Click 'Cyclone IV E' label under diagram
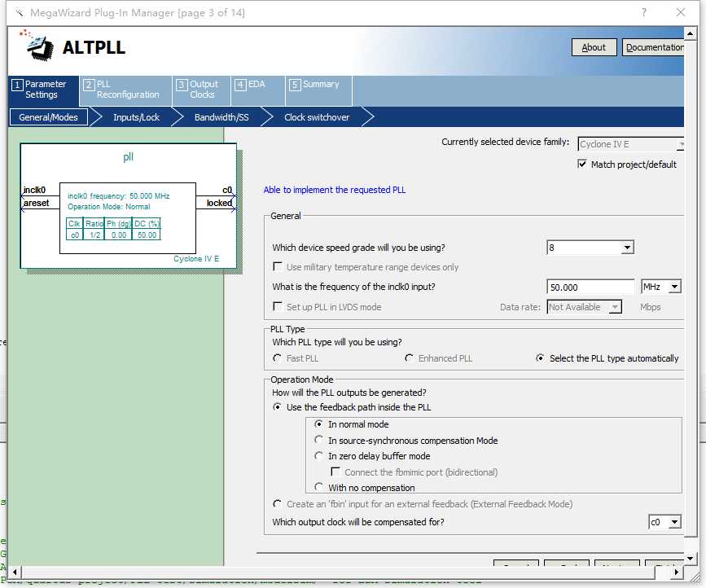 196,259
